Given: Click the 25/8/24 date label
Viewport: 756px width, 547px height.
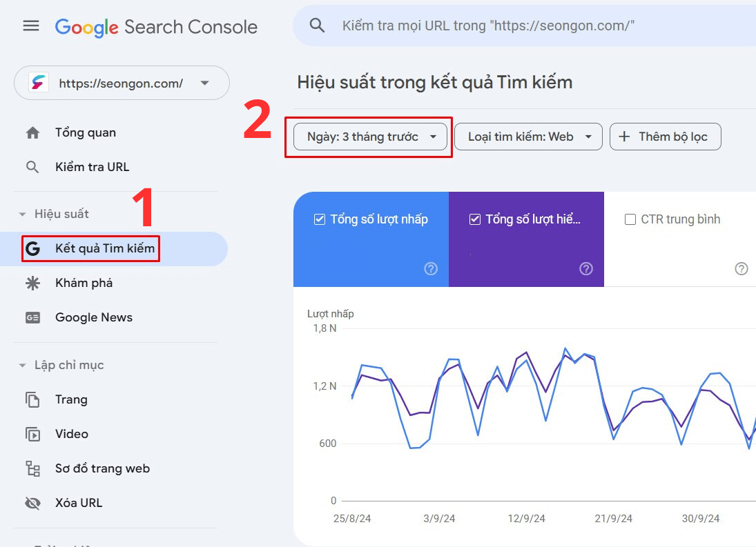Looking at the screenshot, I should [352, 519].
